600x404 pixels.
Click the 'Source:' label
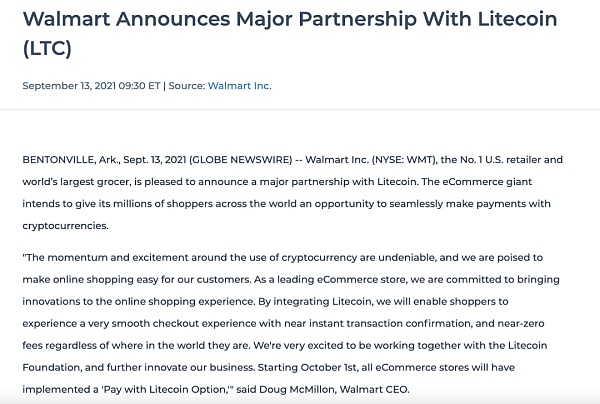tap(186, 86)
